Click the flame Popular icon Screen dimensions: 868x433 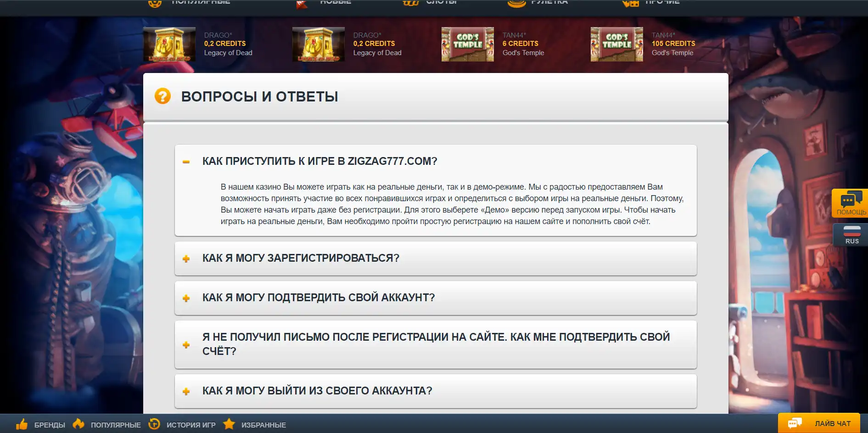[x=78, y=424]
